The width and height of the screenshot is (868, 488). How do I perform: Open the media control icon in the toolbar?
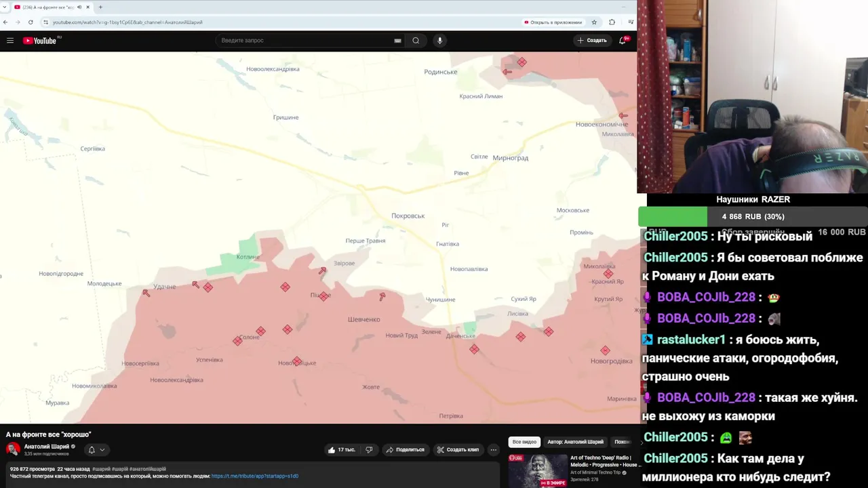tap(630, 22)
